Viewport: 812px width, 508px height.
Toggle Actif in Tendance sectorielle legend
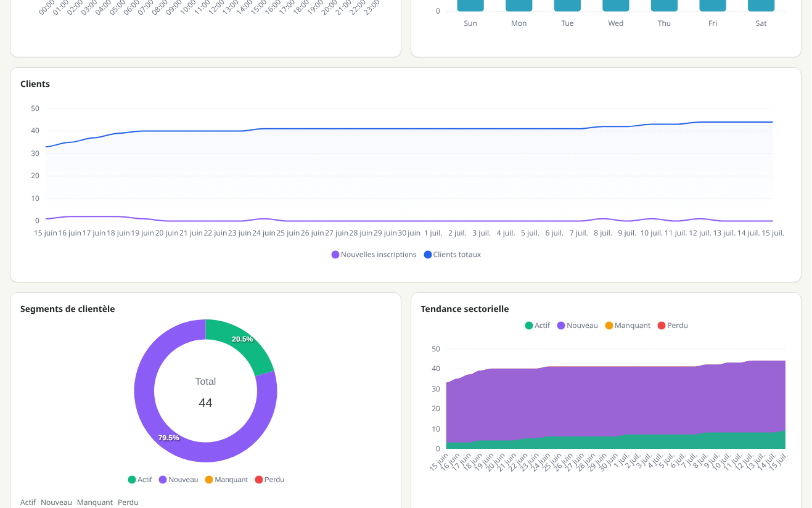click(537, 326)
